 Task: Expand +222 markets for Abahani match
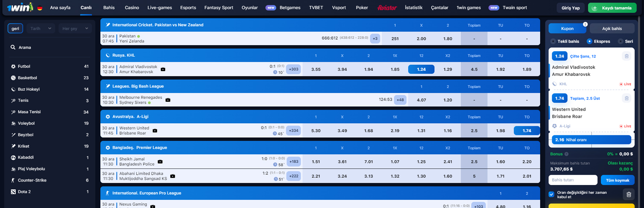pos(293,176)
